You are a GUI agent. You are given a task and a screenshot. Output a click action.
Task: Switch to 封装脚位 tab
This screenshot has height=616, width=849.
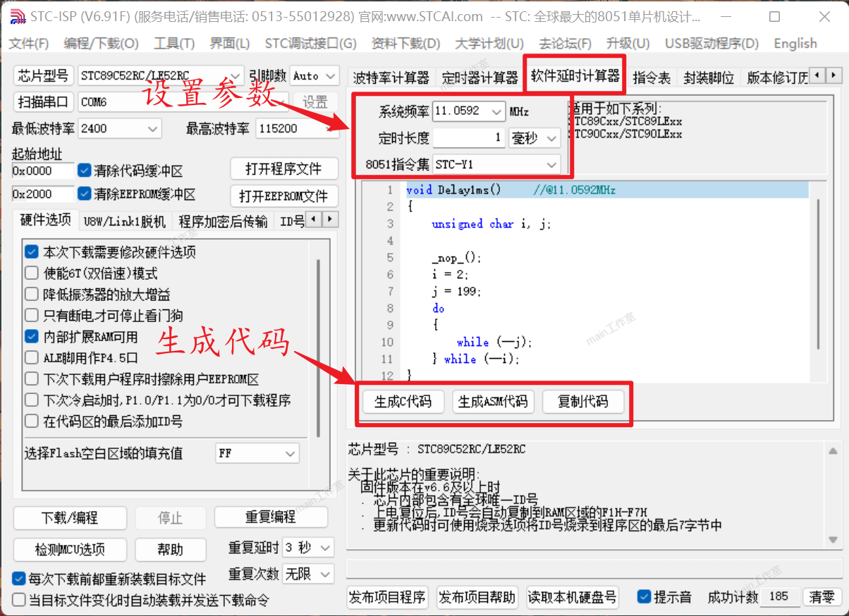709,78
